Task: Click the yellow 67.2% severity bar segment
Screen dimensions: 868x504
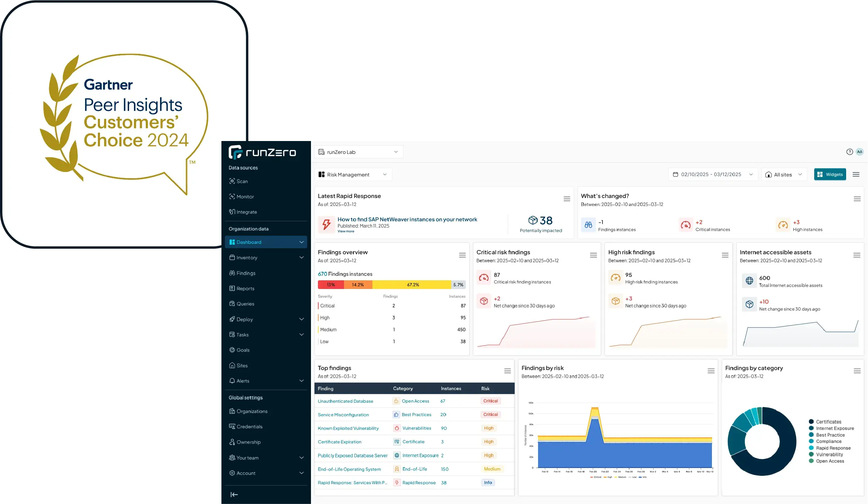Action: pos(412,285)
